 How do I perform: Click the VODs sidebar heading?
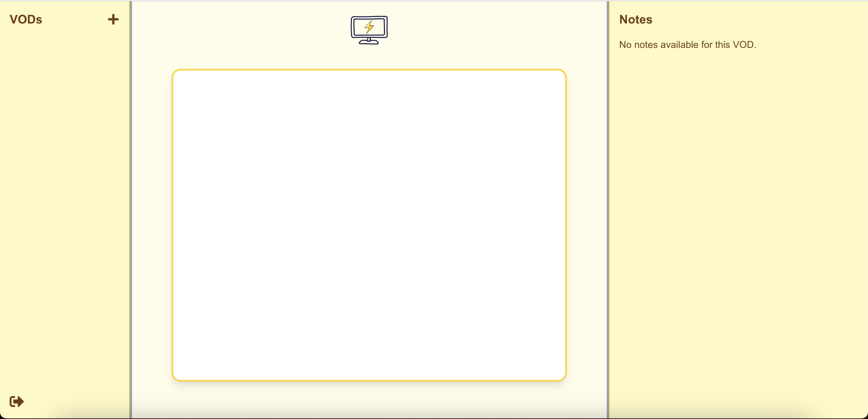pyautogui.click(x=26, y=19)
